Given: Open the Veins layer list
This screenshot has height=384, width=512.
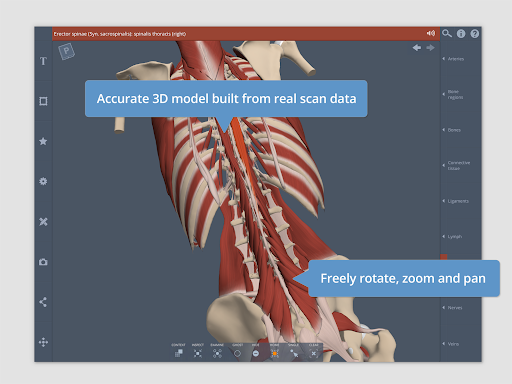Looking at the screenshot, I should [451, 344].
